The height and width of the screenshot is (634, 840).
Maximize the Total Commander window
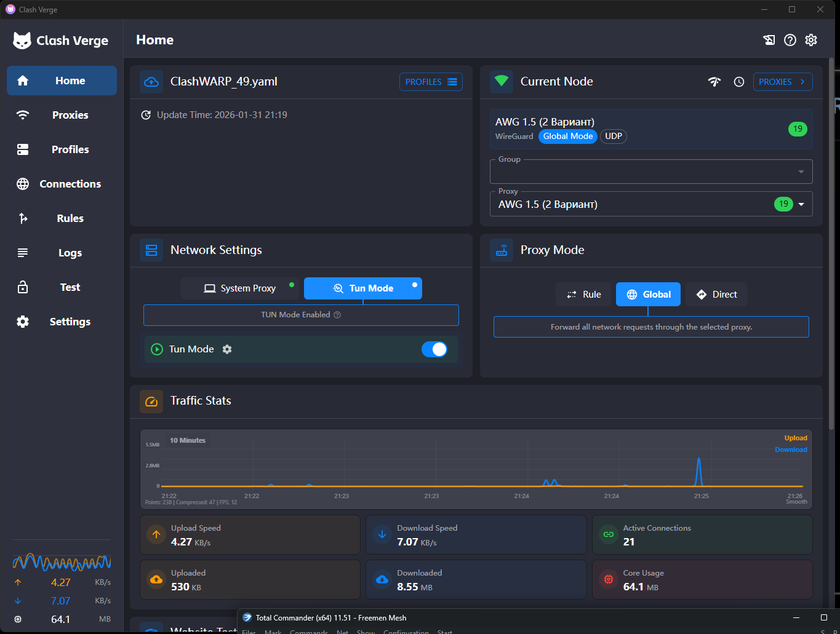[x=824, y=617]
